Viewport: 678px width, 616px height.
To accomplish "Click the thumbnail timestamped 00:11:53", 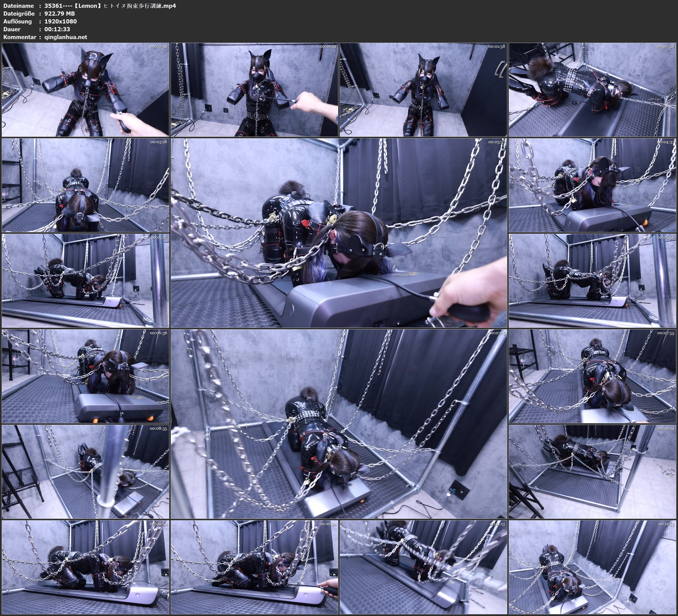I will (592, 567).
